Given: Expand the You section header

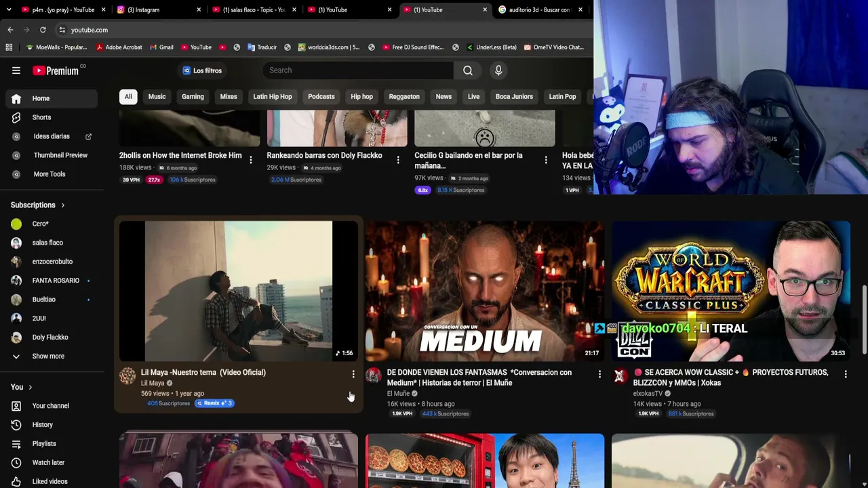Looking at the screenshot, I should click(x=22, y=387).
